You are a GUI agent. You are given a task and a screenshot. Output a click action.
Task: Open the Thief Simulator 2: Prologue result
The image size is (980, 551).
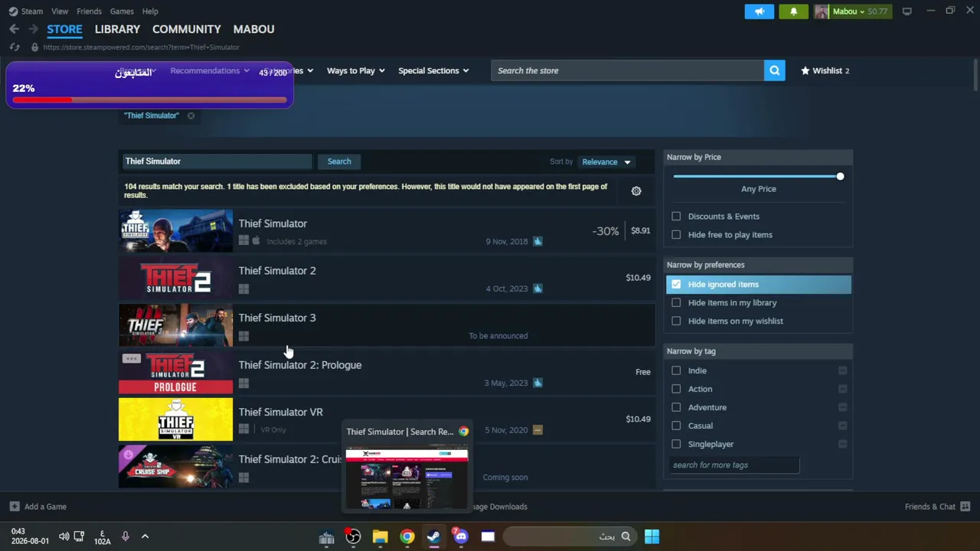[387, 373]
